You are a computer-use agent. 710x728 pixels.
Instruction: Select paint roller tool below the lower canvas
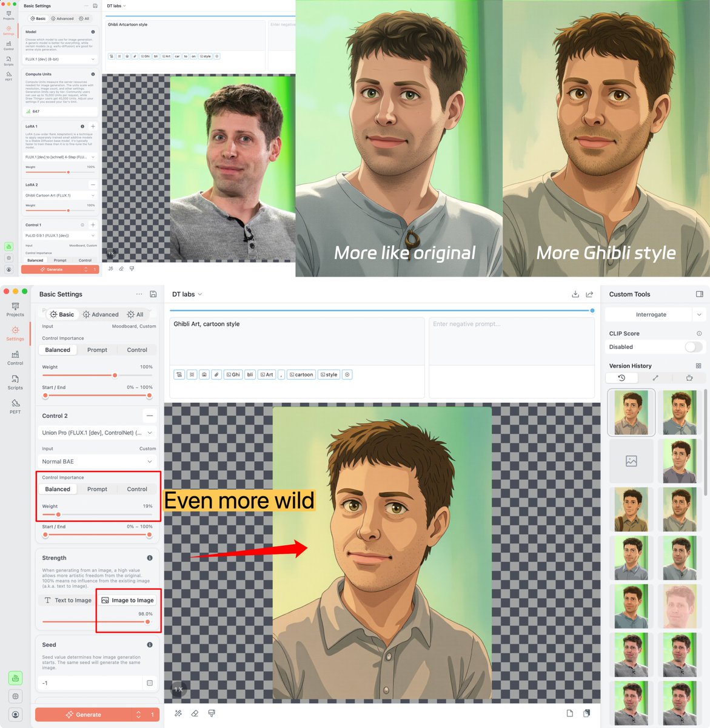coord(212,713)
